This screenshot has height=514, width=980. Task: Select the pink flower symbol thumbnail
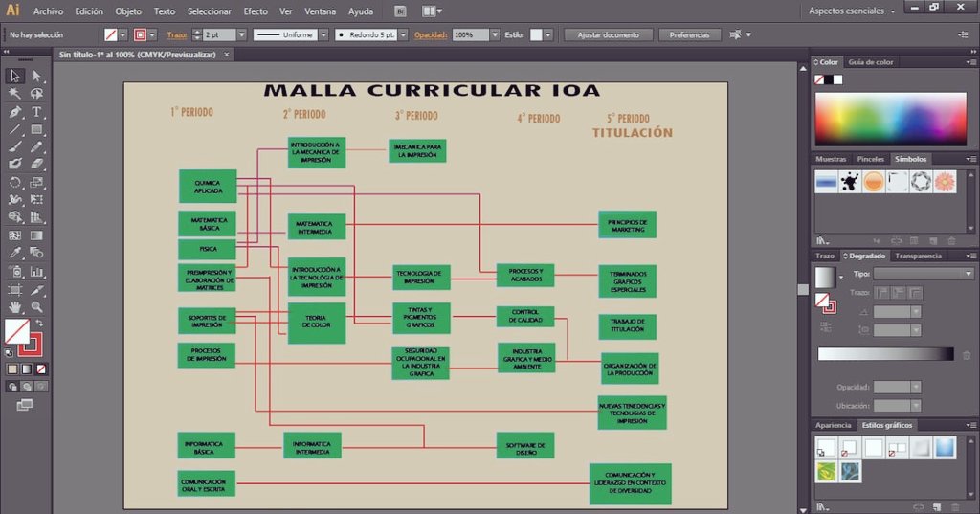click(945, 182)
